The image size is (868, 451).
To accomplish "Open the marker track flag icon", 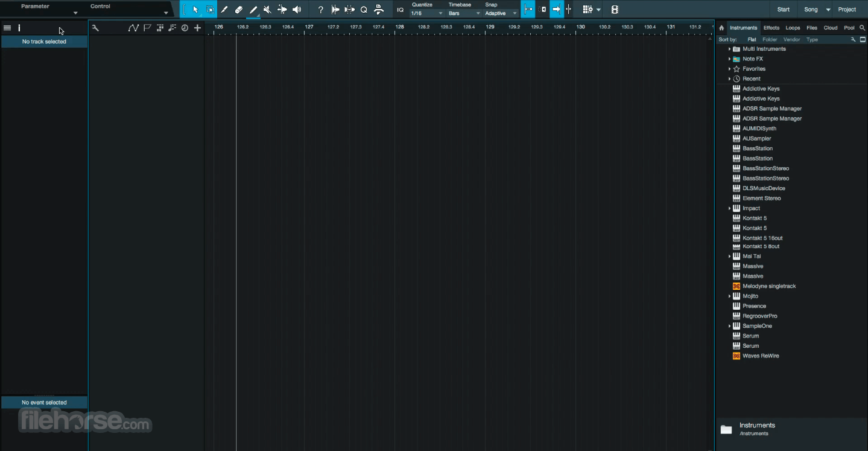I will (147, 28).
